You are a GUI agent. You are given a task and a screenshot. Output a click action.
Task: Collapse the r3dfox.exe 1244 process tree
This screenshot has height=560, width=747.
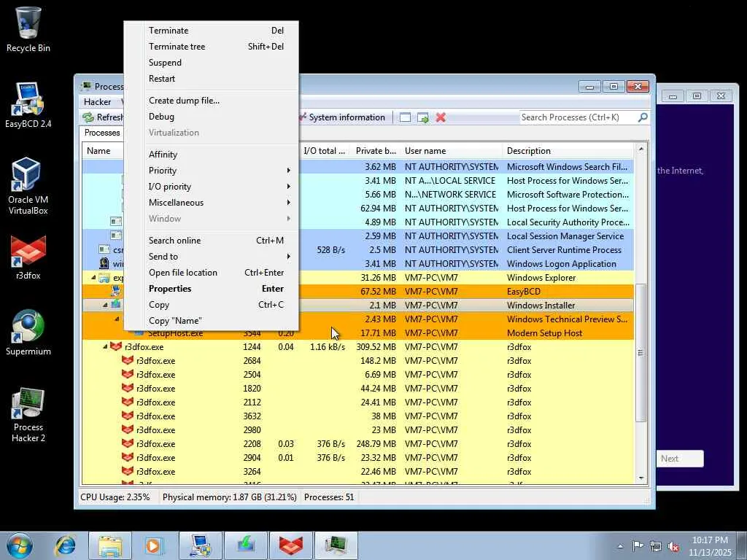105,346
